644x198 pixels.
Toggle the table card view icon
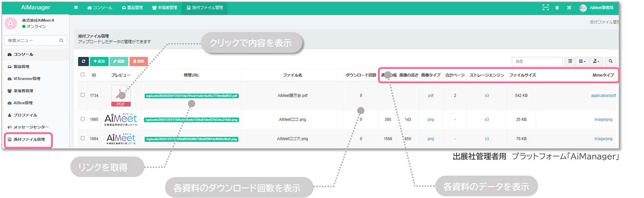(x=570, y=62)
